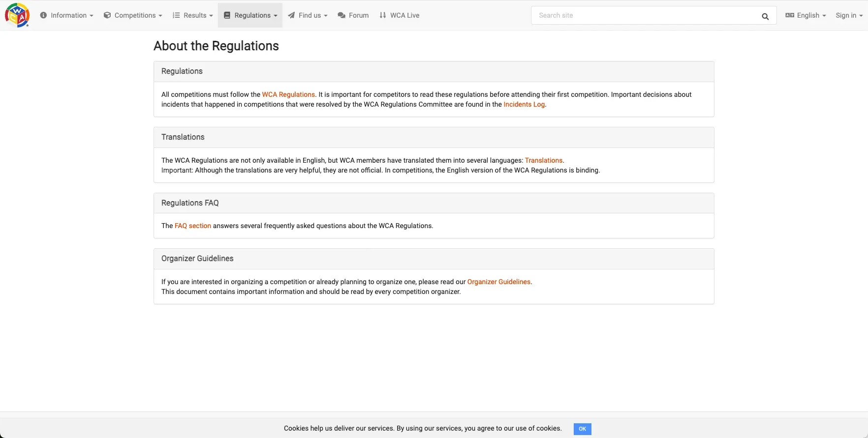Click the Information circle icon
Screen dimensions: 868x438
pos(43,15)
